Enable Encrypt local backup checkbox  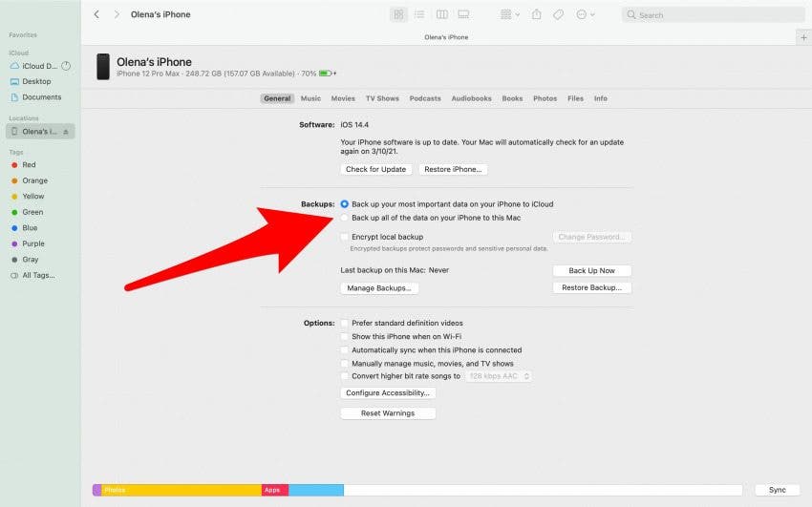point(344,237)
